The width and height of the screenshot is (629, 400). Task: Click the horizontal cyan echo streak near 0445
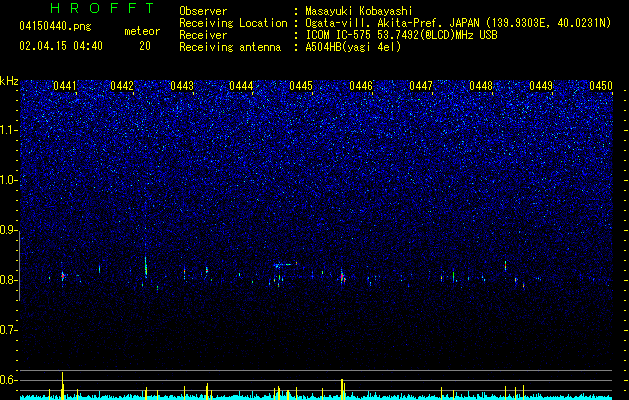tap(283, 264)
